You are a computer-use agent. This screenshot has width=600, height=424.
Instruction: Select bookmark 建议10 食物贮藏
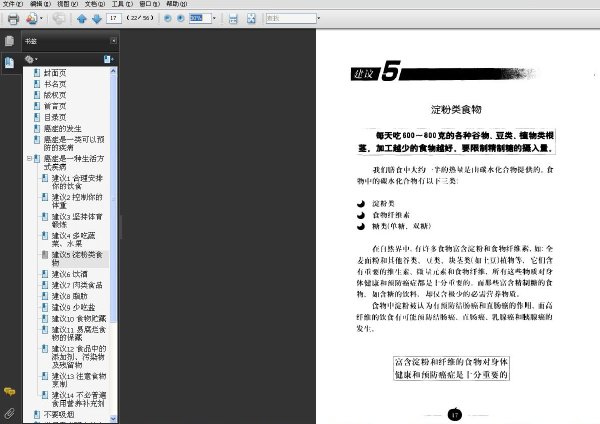(79, 318)
